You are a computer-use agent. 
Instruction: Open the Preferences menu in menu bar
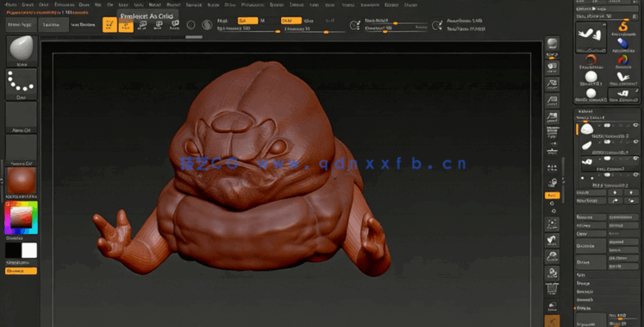pyautogui.click(x=253, y=4)
